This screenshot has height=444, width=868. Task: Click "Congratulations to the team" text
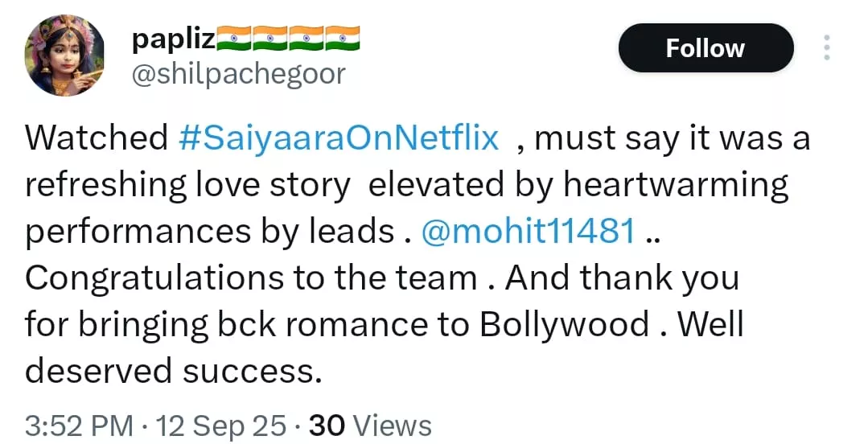point(251,278)
